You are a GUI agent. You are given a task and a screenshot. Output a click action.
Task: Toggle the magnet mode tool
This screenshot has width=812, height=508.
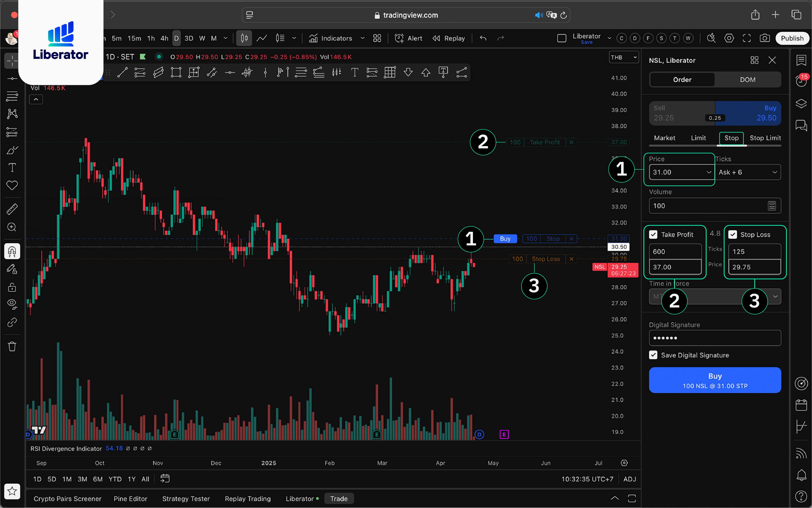12,251
